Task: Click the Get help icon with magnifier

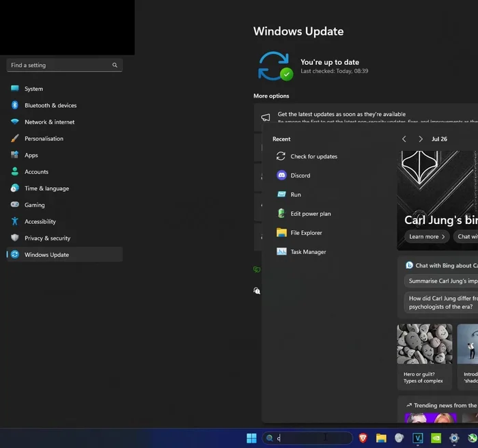Action: coord(257,291)
